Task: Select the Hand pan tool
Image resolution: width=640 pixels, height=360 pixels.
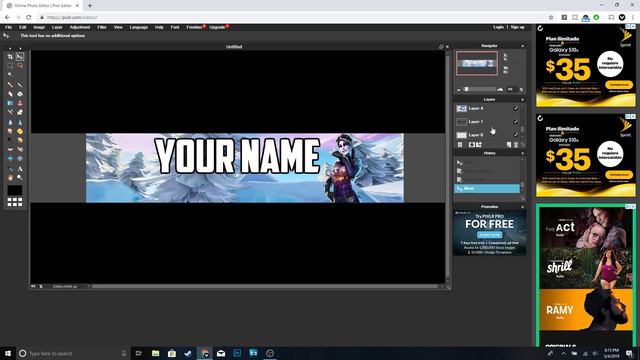Action: pyautogui.click(x=10, y=178)
